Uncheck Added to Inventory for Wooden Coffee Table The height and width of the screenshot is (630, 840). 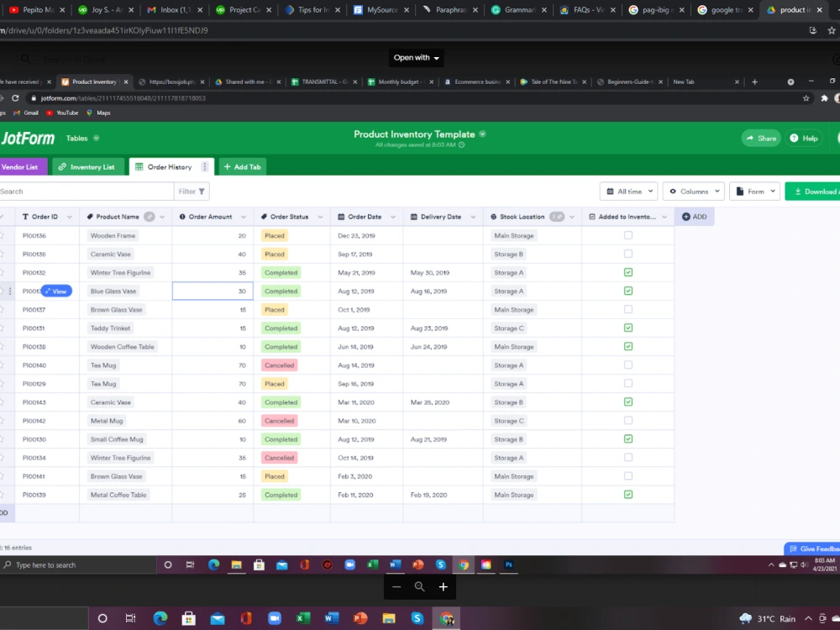coord(627,346)
